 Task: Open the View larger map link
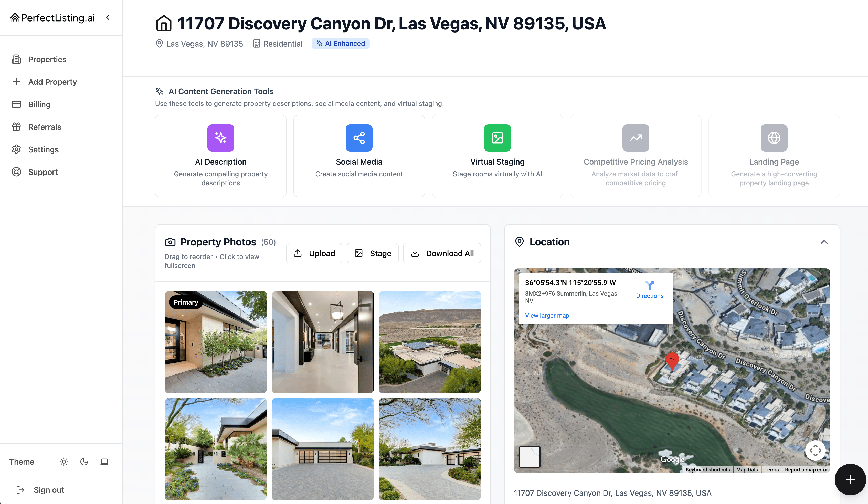click(x=547, y=315)
